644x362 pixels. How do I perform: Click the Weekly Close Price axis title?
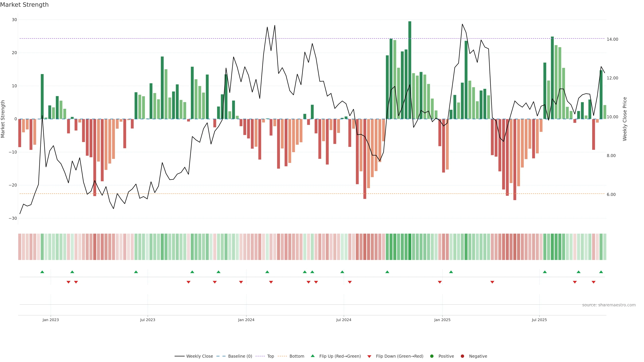[625, 119]
